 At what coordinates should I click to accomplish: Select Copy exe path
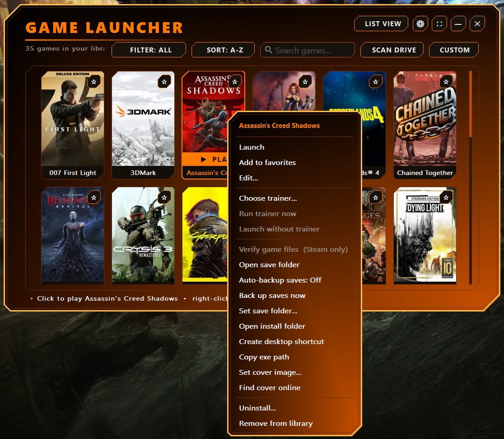click(x=294, y=357)
